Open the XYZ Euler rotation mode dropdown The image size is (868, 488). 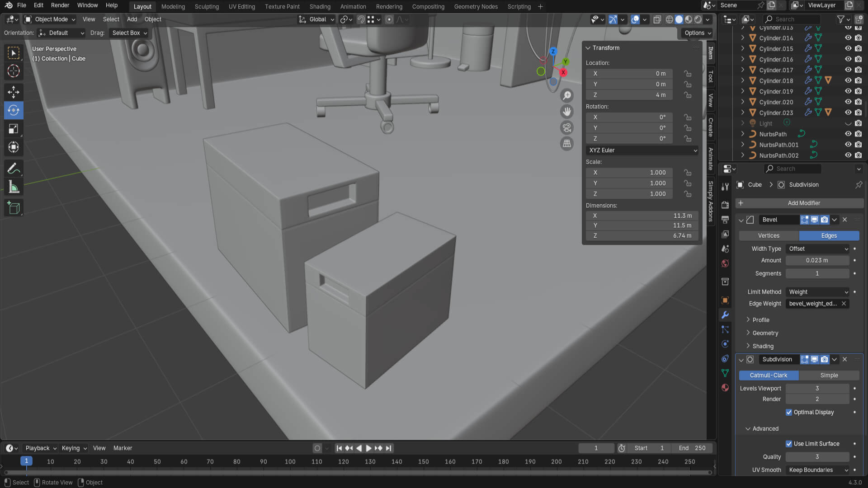(642, 150)
